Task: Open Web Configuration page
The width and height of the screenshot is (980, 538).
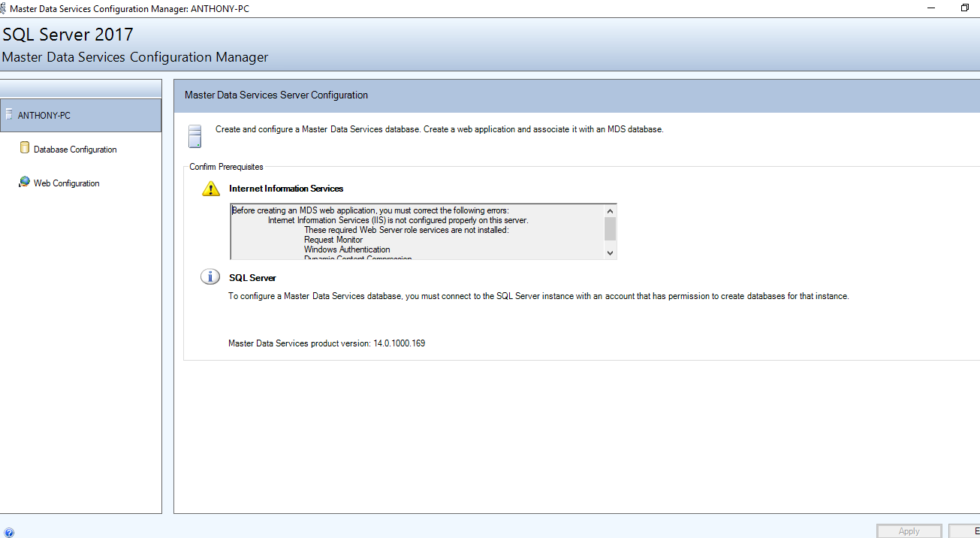Action: point(66,183)
